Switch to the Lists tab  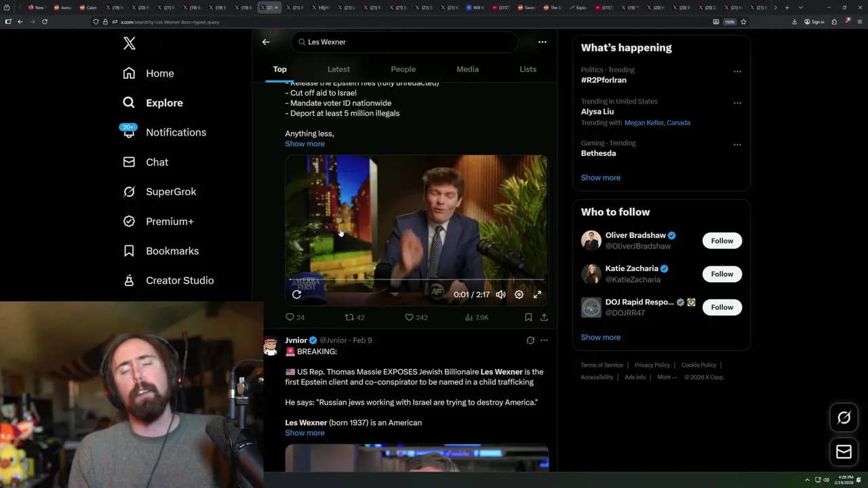[x=528, y=69]
